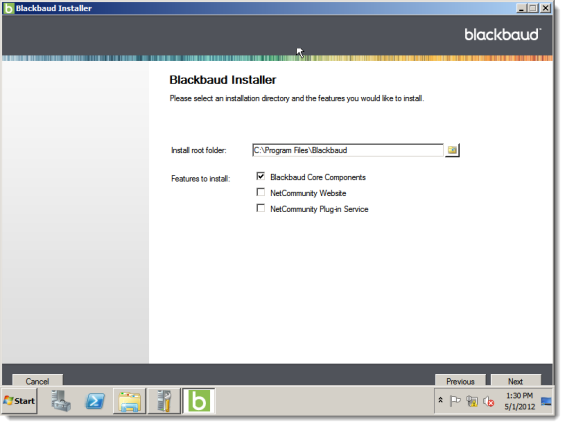The width and height of the screenshot is (565, 426).
Task: Open the clock showing 1:30 PM
Action: (x=519, y=401)
